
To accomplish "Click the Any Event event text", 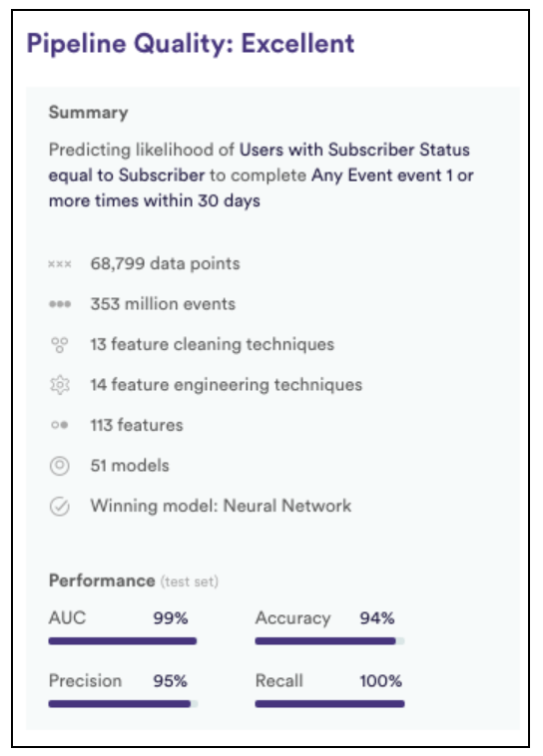I will click(376, 175).
